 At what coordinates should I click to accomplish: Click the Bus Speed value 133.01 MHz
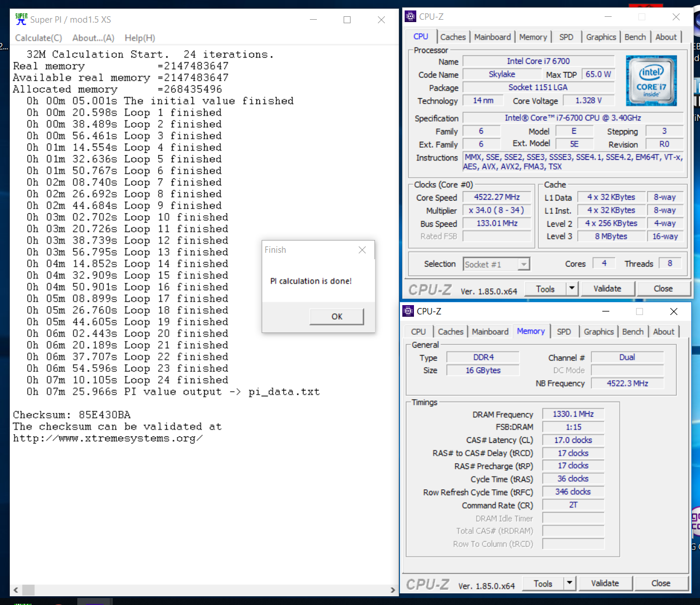coord(497,223)
